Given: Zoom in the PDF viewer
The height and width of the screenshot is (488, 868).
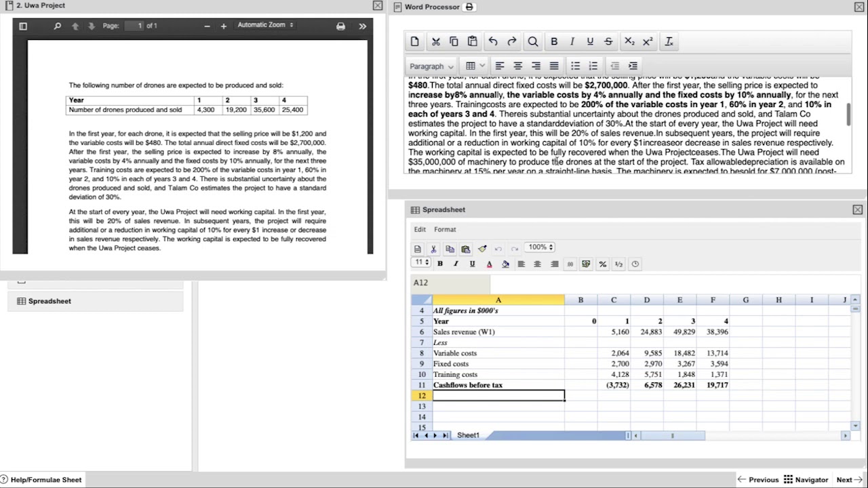Looking at the screenshot, I should pos(223,26).
